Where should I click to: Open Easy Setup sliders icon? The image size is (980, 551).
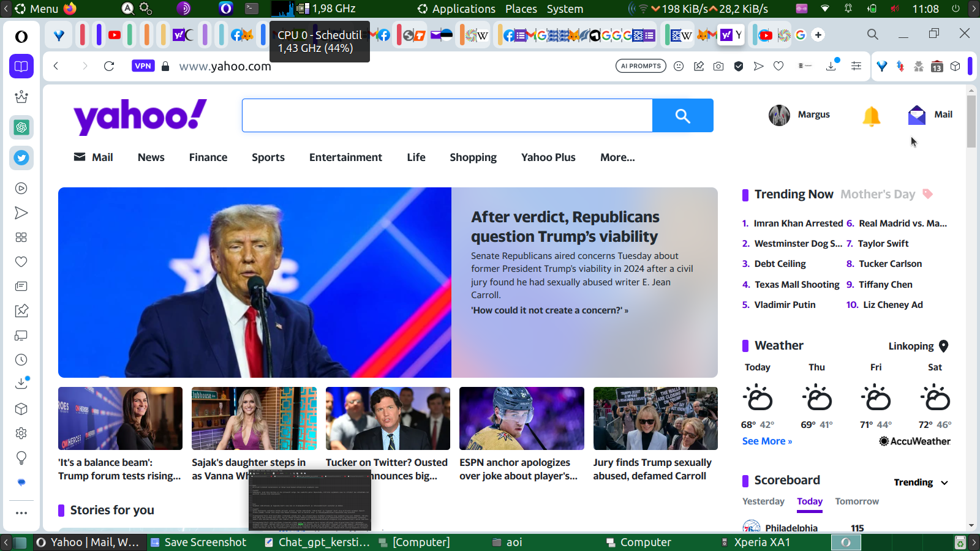click(x=856, y=66)
